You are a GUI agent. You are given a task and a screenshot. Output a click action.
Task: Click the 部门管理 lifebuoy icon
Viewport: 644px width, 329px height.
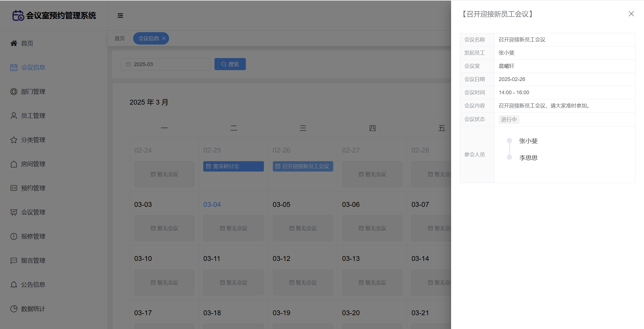point(14,92)
